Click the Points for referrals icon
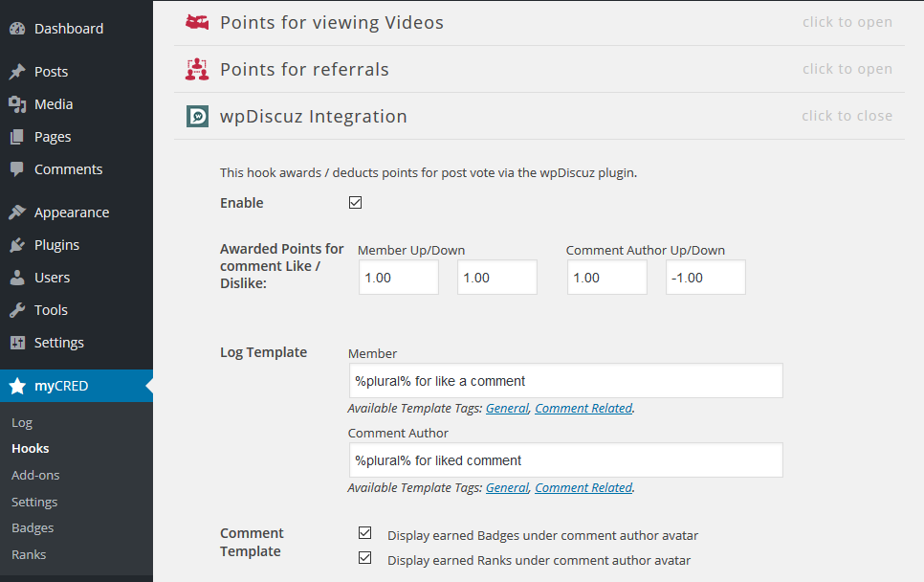The width and height of the screenshot is (924, 582). (197, 69)
